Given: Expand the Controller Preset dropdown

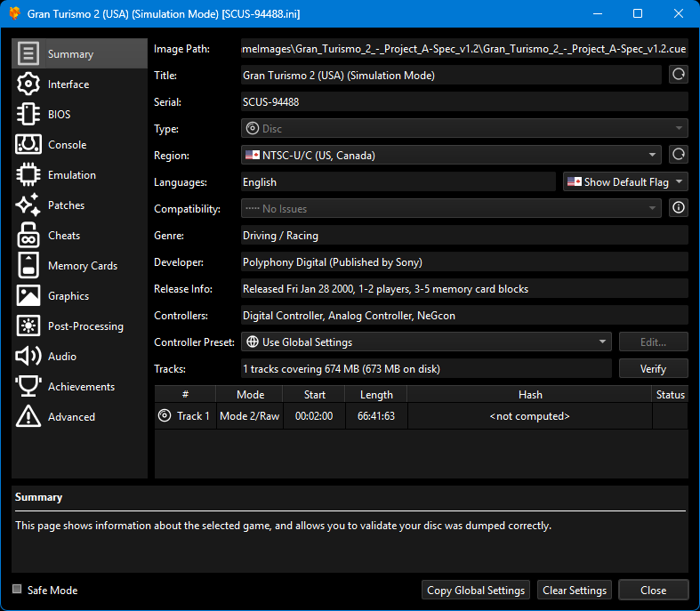Looking at the screenshot, I should 426,342.
